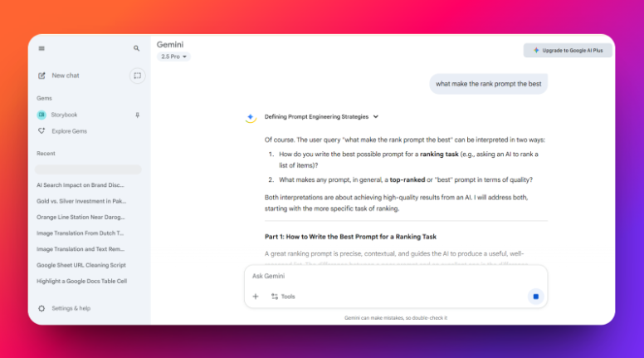Click the Gemini sparkle icon beside response
This screenshot has height=358, width=644.
click(251, 118)
